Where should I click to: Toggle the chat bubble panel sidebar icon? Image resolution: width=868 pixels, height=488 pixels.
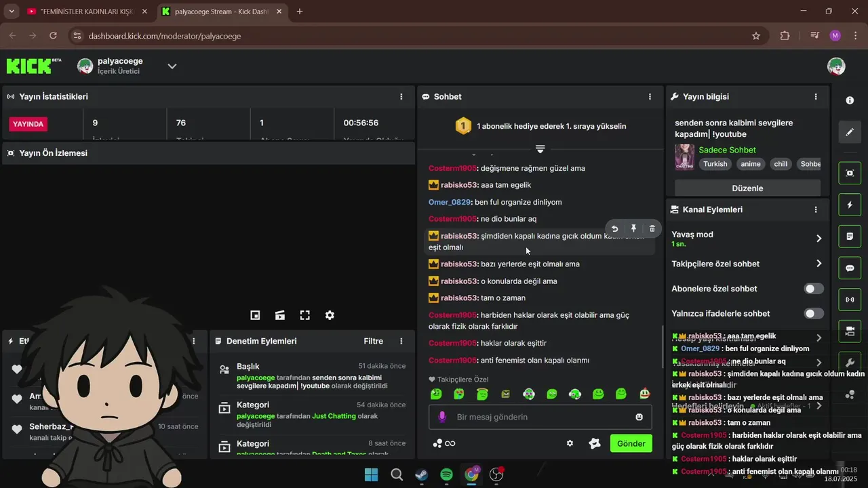coord(850,268)
